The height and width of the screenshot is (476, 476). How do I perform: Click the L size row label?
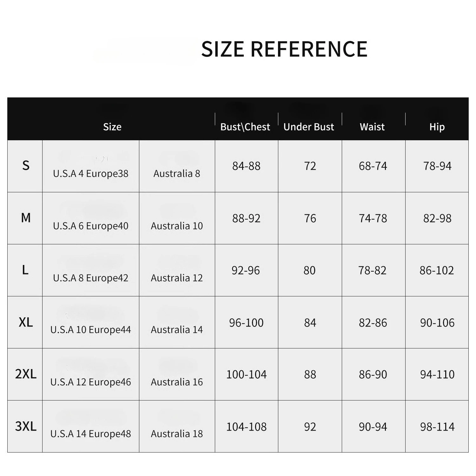(25, 270)
